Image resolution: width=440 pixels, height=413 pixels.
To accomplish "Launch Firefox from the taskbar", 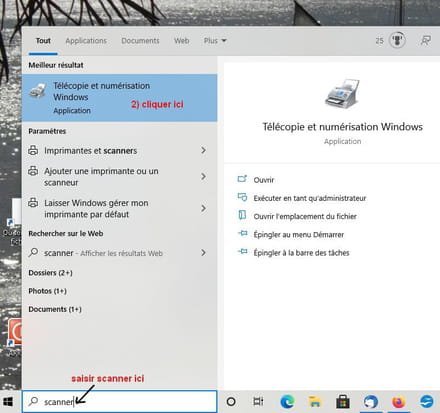I will pos(399,402).
